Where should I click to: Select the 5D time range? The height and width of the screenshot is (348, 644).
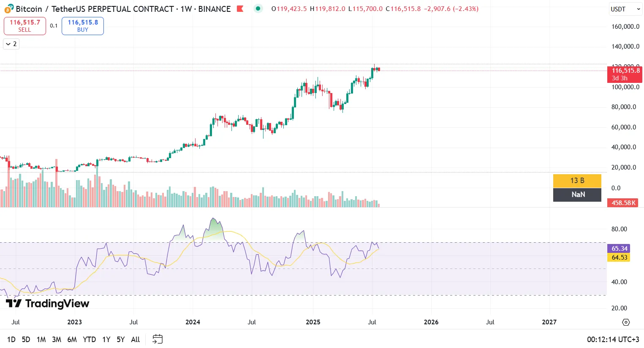click(26, 340)
